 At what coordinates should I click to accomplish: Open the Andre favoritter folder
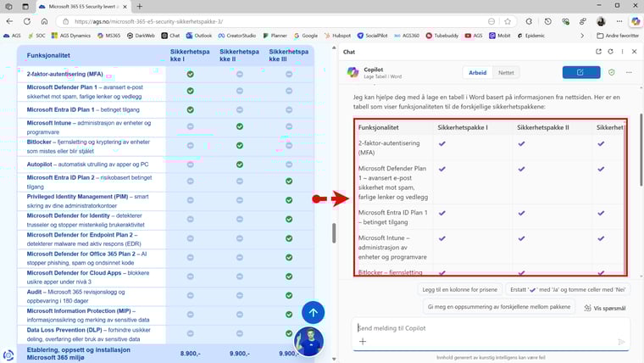(618, 36)
